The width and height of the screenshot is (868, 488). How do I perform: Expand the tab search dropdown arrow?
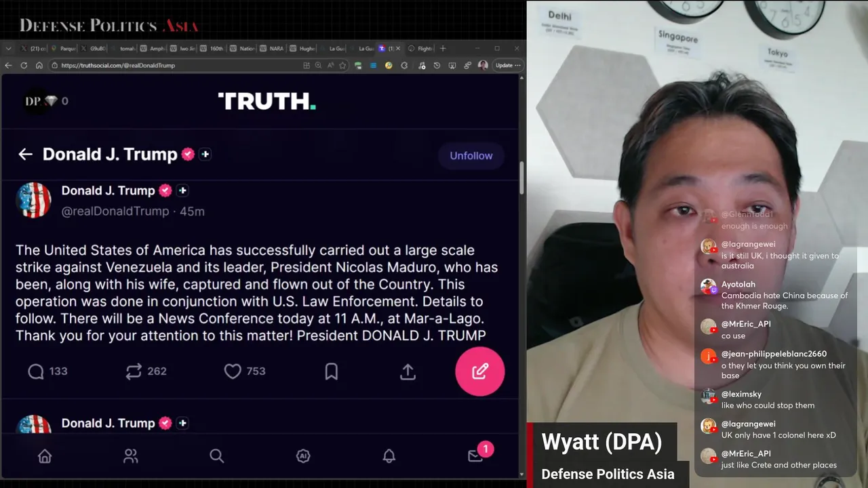(8, 49)
